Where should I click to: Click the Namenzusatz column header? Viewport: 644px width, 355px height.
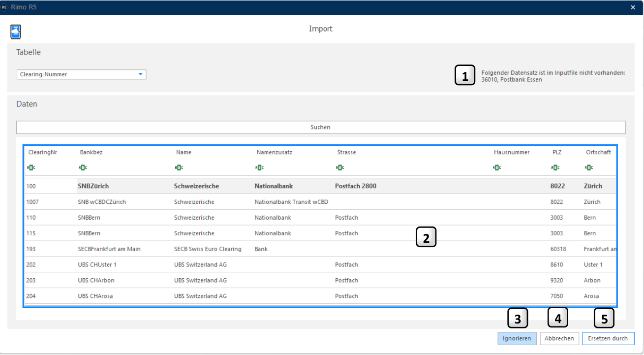(x=275, y=152)
